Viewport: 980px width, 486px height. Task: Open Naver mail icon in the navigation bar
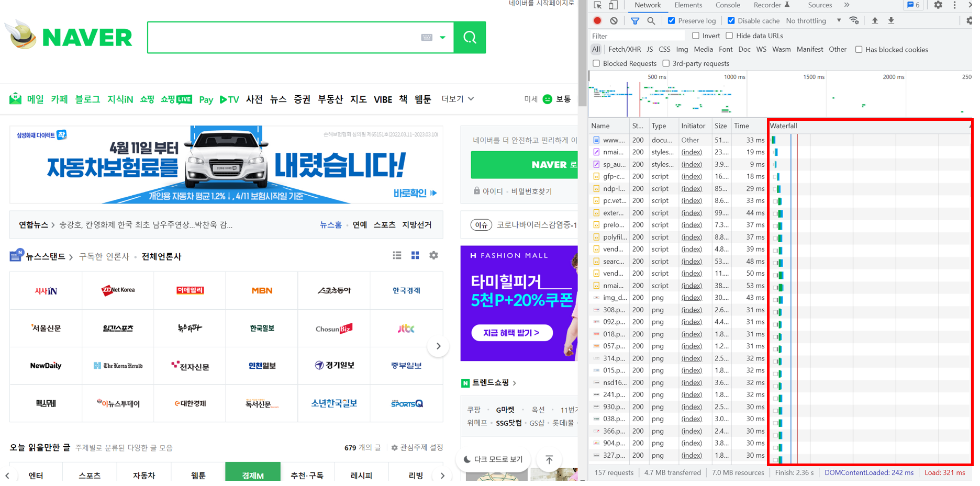[15, 98]
